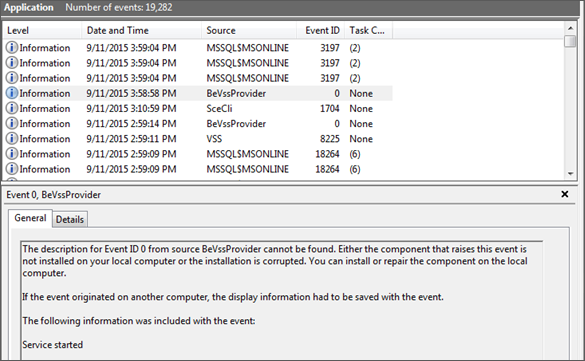
Task: Select the 9/11/2015 2:59:11 PM timestamp
Action: click(x=131, y=139)
